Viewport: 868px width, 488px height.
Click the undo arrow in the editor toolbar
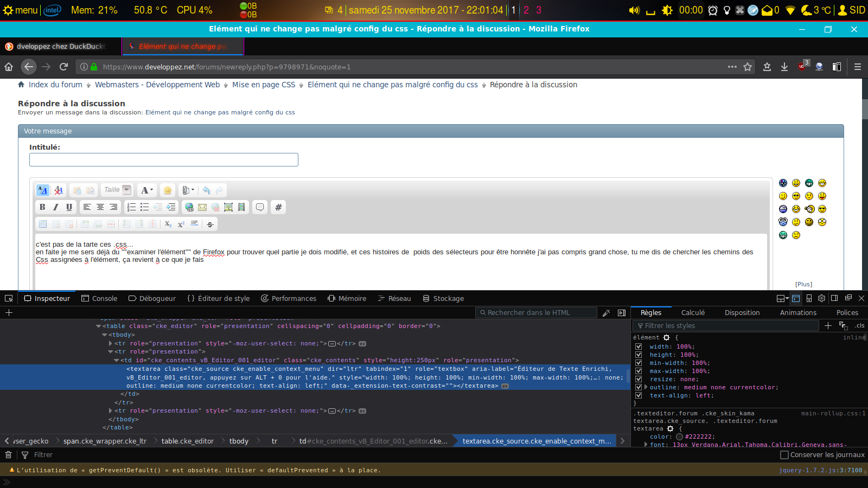[x=206, y=190]
